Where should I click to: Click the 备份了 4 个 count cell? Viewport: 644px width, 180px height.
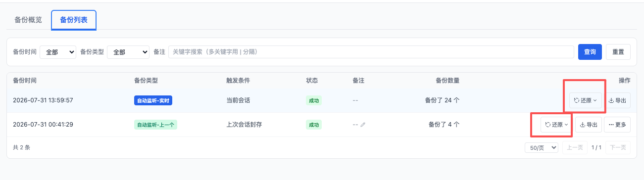pyautogui.click(x=444, y=125)
